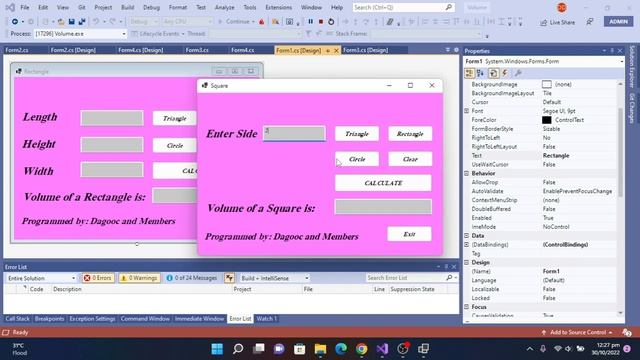Expand the (DataBindings) property
The height and width of the screenshot is (360, 640).
click(467, 244)
